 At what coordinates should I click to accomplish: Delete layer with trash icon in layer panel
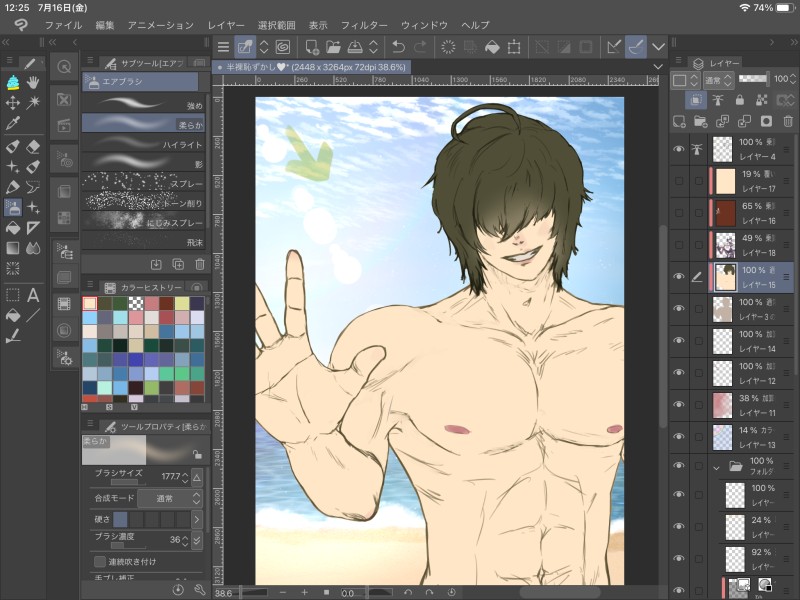pos(788,121)
